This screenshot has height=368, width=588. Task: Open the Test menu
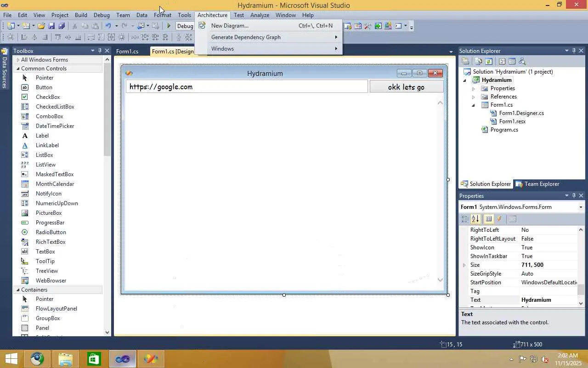click(239, 15)
